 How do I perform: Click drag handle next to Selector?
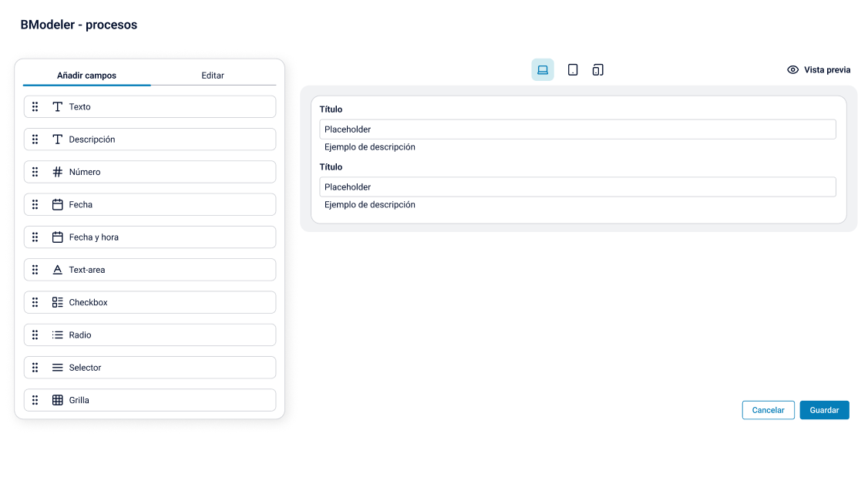35,368
